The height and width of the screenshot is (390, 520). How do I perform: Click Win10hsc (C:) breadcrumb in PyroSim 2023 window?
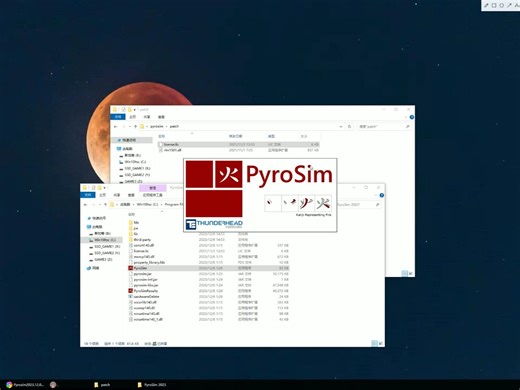[x=146, y=204]
